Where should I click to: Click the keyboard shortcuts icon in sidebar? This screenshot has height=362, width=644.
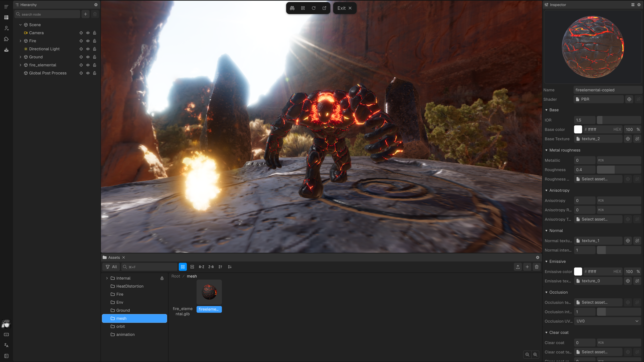coord(6,335)
